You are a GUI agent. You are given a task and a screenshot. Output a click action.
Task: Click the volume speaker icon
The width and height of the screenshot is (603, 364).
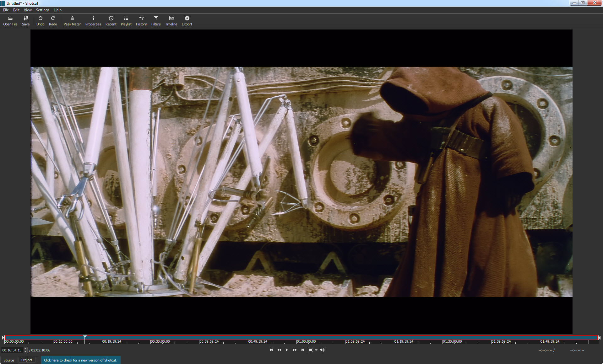pyautogui.click(x=322, y=350)
